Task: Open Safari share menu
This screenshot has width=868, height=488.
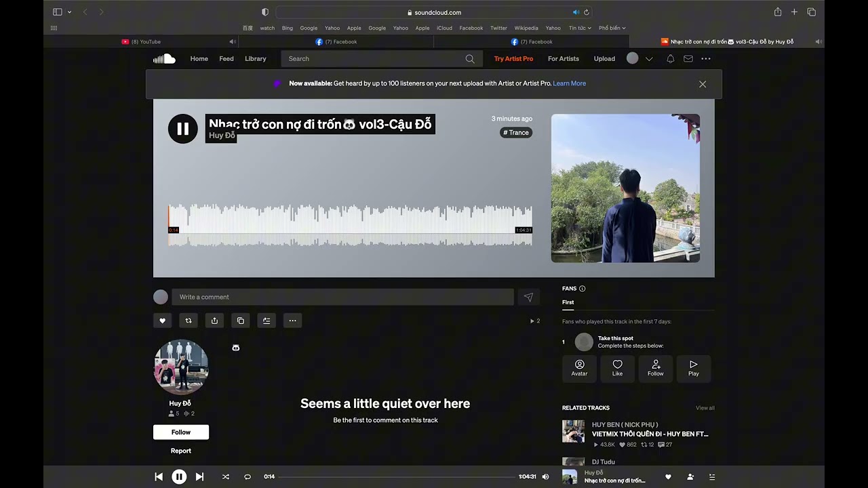Action: [x=778, y=12]
